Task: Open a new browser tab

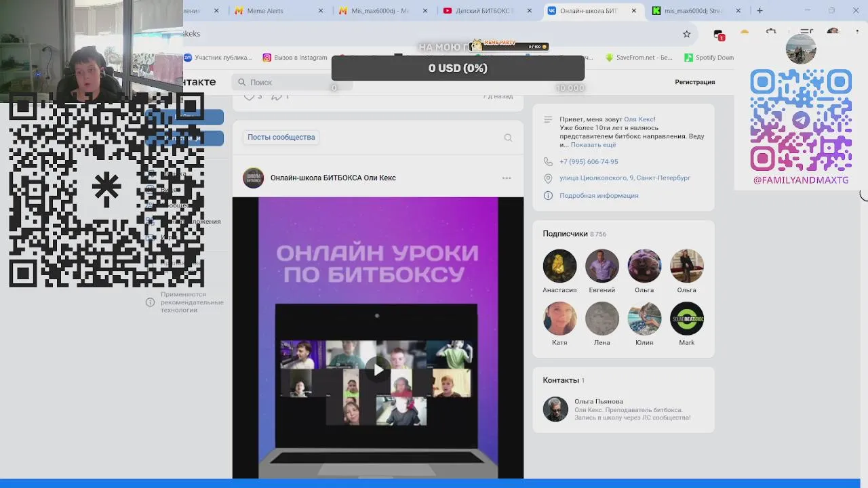Action: coord(759,11)
